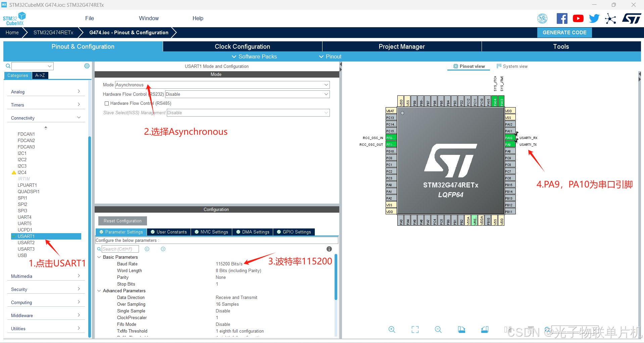Collapse the Connectivity category

click(46, 118)
